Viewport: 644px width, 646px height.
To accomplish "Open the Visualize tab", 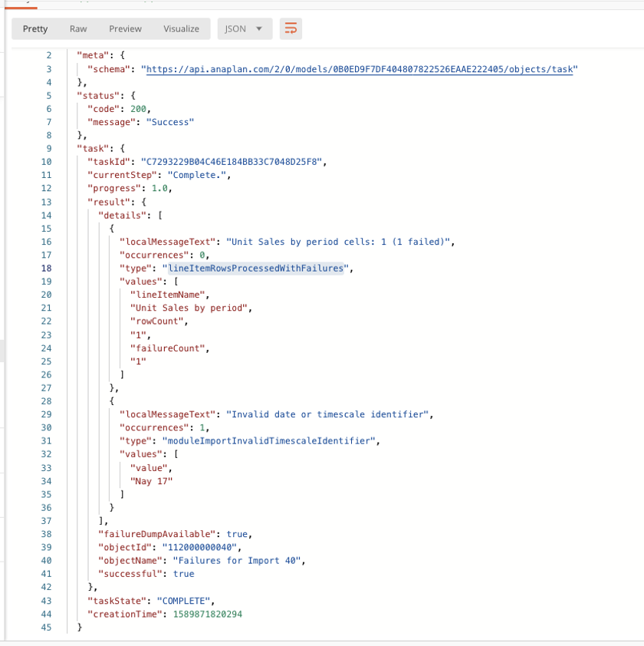I will tap(181, 28).
